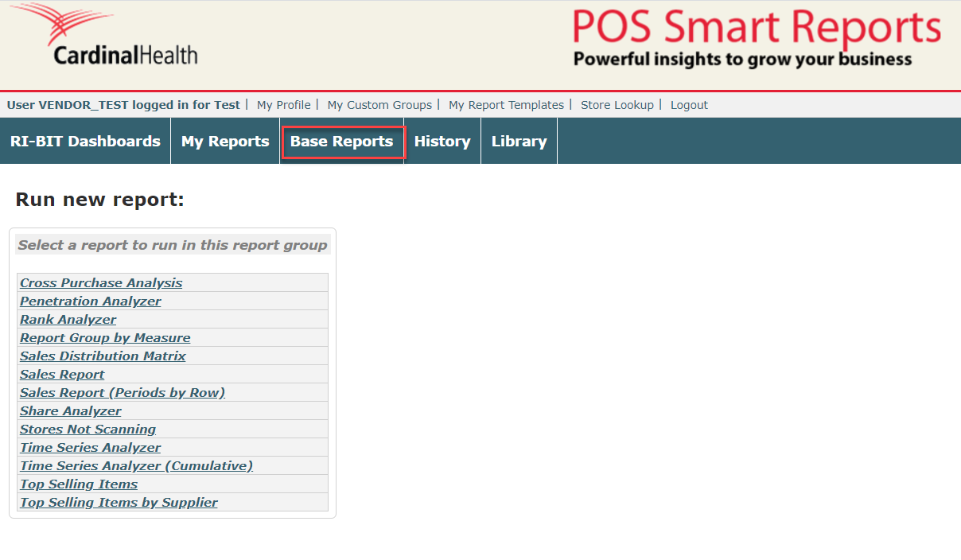The width and height of the screenshot is (961, 560).
Task: Open the Penetration Analyzer report
Action: point(91,301)
